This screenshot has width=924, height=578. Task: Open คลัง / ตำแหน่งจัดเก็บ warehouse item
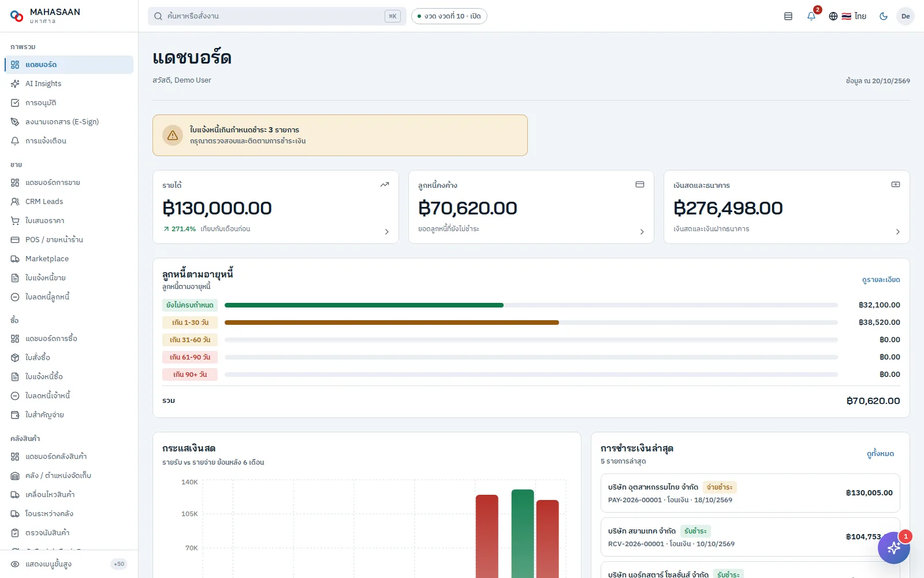tap(69, 476)
